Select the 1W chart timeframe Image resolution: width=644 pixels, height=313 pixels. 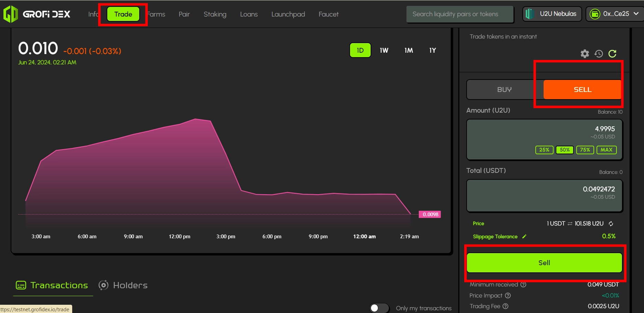click(384, 50)
